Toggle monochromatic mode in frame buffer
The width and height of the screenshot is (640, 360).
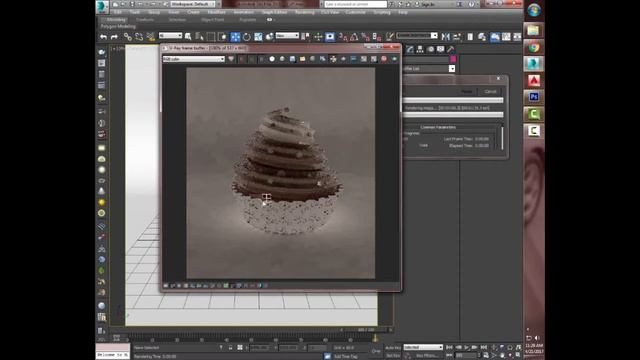[282, 59]
